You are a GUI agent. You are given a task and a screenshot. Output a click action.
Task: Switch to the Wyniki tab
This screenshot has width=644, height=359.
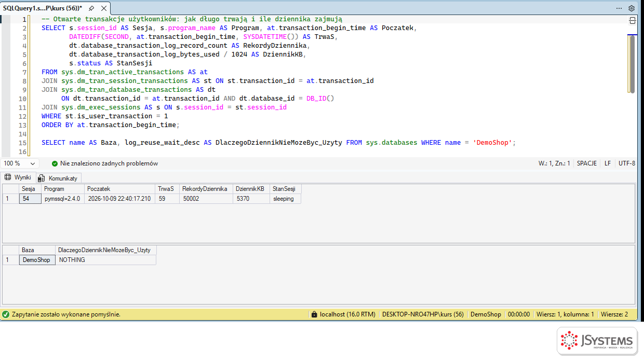click(18, 177)
